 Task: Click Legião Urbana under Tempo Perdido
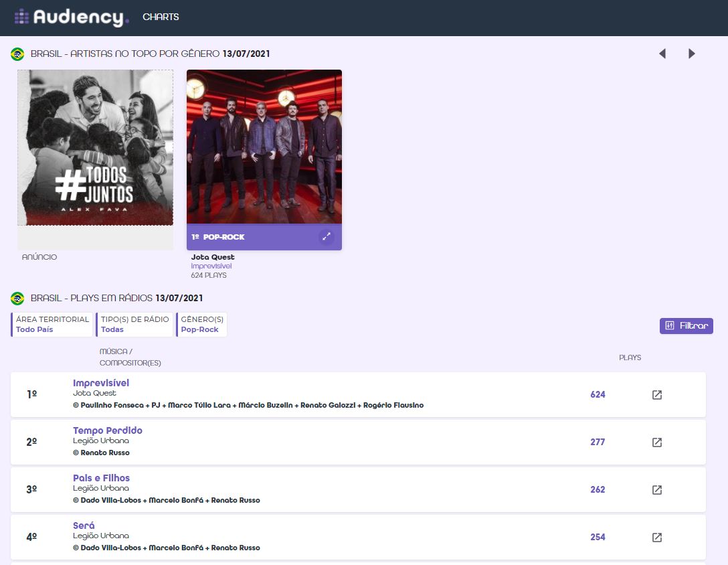[101, 440]
